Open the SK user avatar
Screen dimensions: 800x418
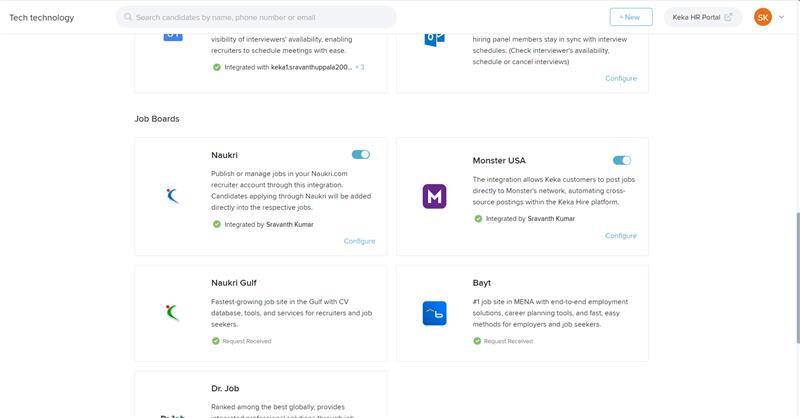(x=763, y=17)
